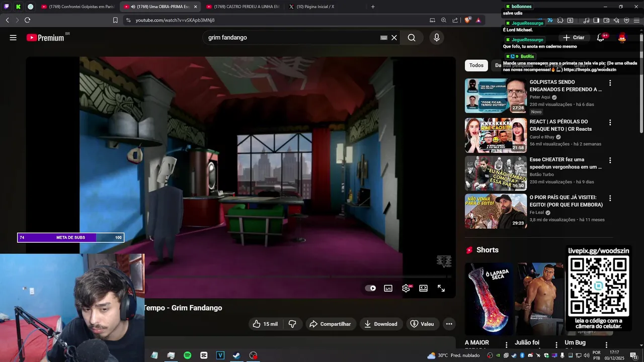Open the Ô LAPADA SECA short

click(489, 299)
